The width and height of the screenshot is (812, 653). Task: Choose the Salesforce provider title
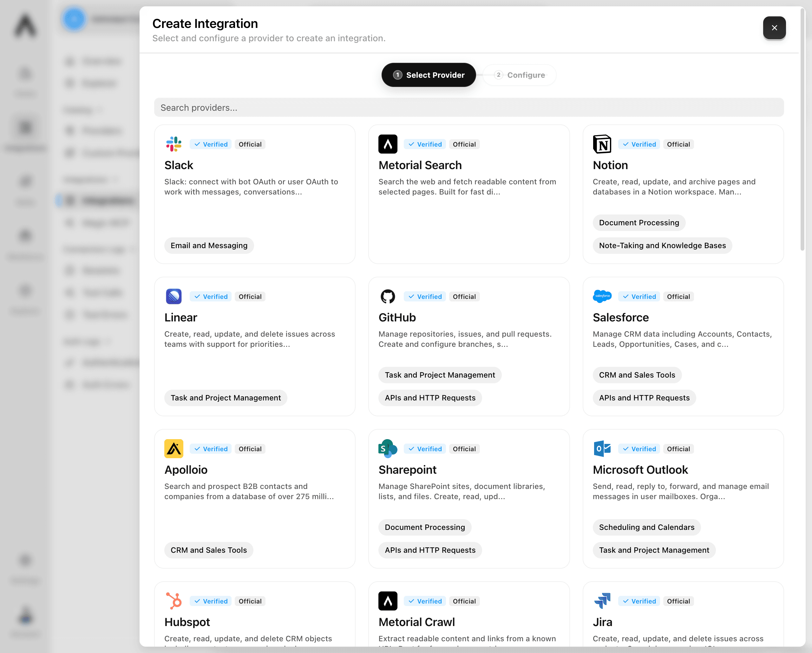[x=621, y=318]
